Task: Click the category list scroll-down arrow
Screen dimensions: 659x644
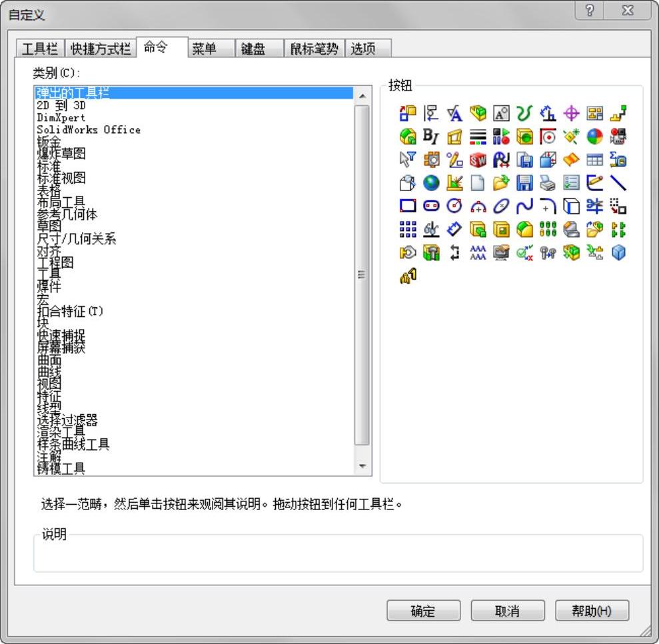Action: 362,466
